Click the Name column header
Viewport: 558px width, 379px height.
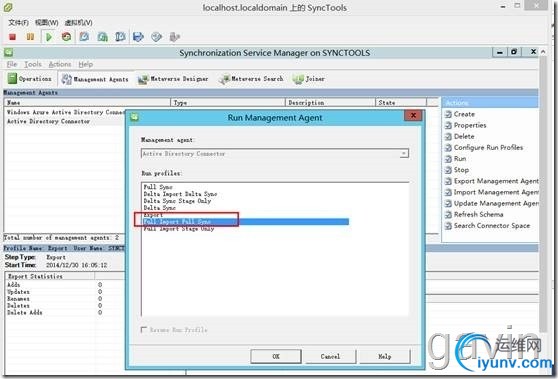tap(87, 102)
